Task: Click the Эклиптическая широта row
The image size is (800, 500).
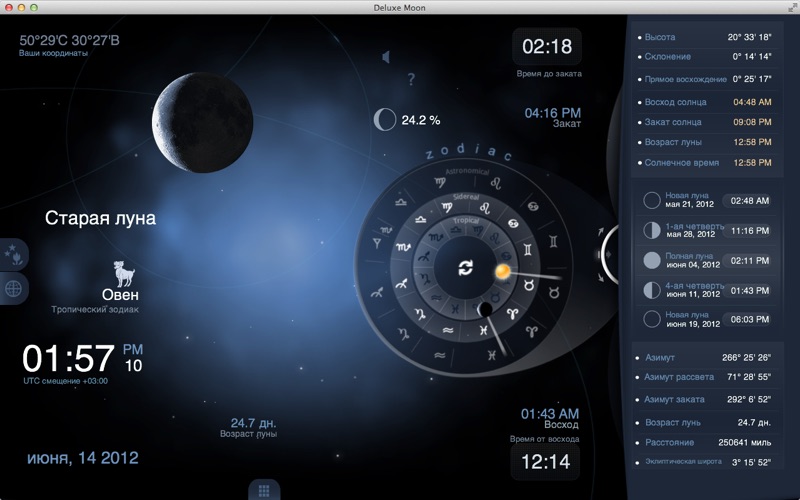Action: [x=705, y=462]
